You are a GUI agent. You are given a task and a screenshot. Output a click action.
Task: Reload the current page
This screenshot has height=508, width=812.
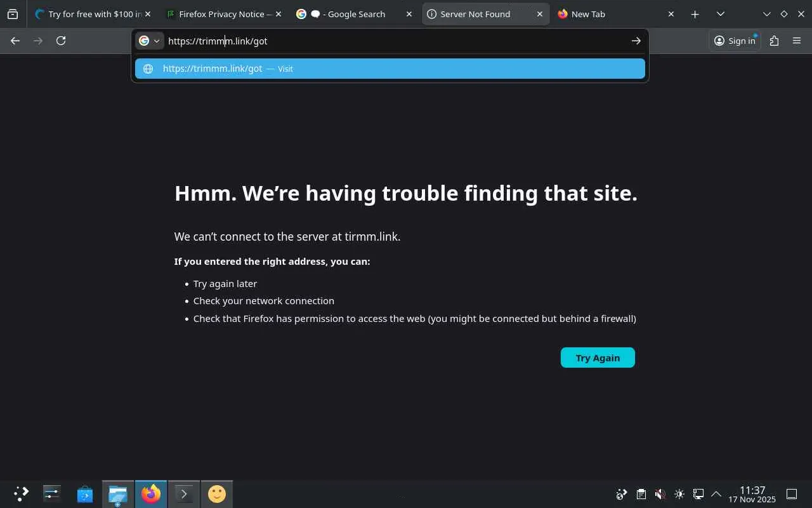pyautogui.click(x=61, y=41)
